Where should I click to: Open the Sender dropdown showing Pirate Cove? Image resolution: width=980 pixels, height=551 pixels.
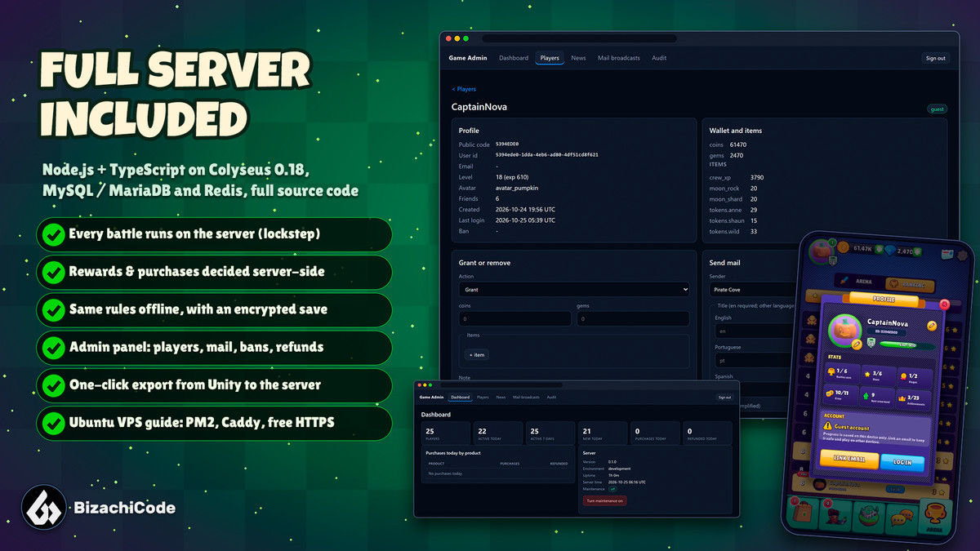(x=751, y=290)
